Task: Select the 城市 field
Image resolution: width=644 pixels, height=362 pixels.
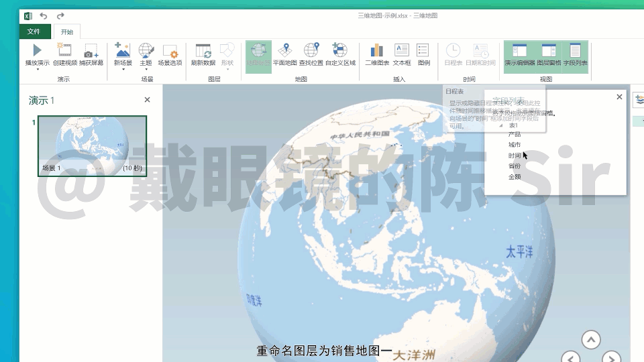Action: point(515,145)
